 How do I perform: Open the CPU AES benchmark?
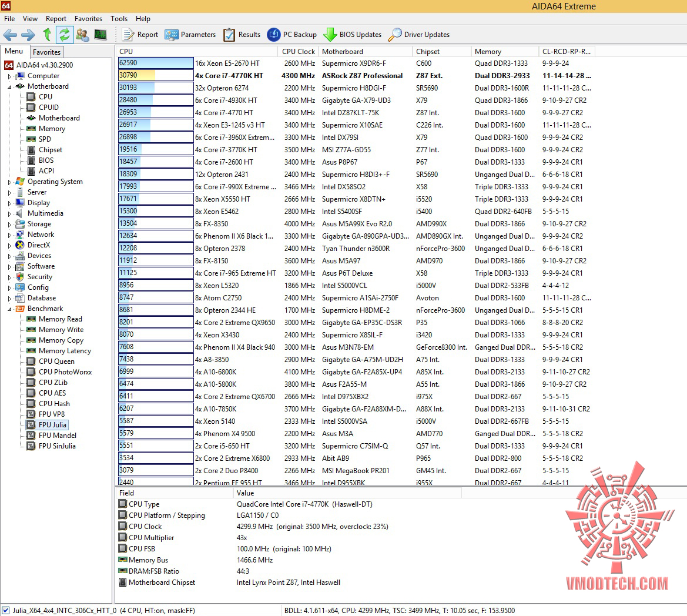pos(52,393)
